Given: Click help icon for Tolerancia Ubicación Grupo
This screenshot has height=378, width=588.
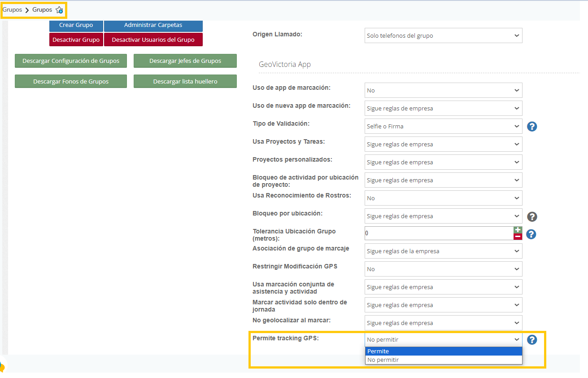Looking at the screenshot, I should pyautogui.click(x=531, y=234).
